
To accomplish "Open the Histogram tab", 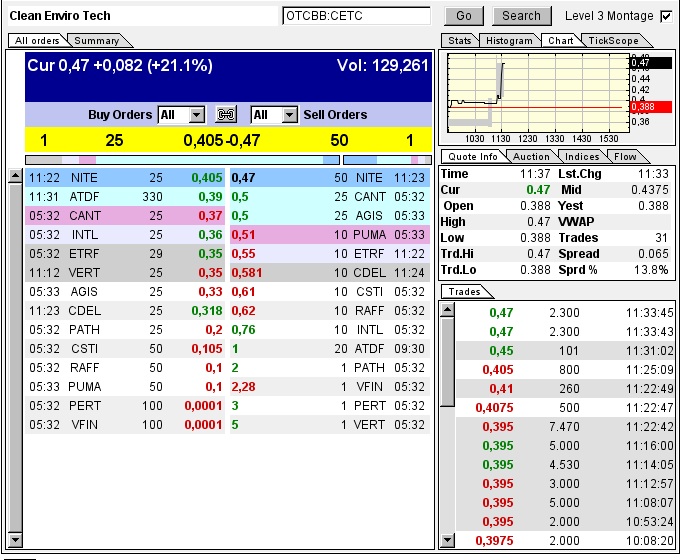I will pyautogui.click(x=509, y=40).
